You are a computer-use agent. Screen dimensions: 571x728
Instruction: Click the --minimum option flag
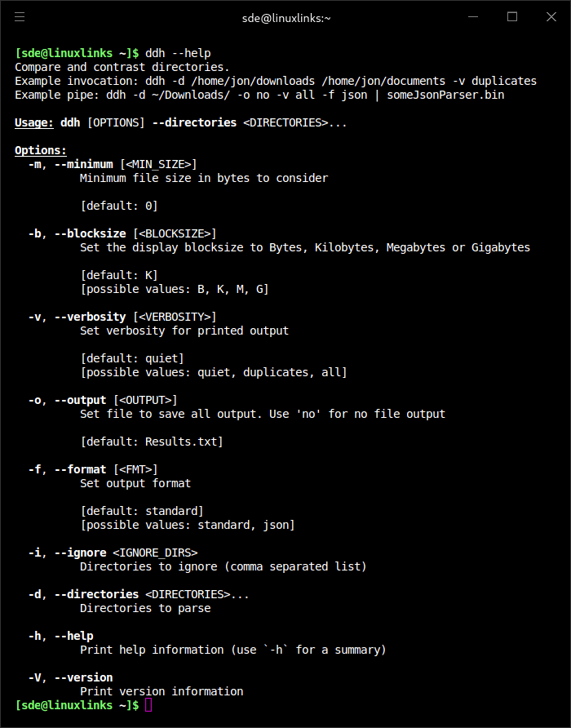(83, 164)
